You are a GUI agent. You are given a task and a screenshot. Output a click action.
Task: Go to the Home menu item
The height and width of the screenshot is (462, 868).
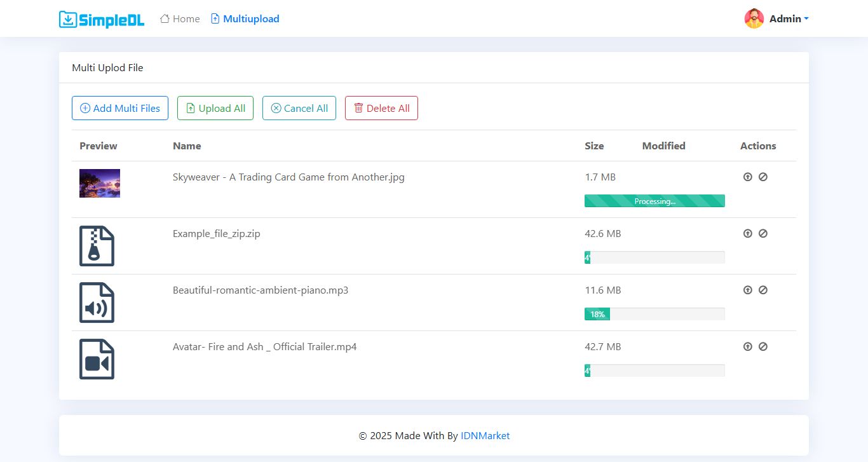click(180, 19)
